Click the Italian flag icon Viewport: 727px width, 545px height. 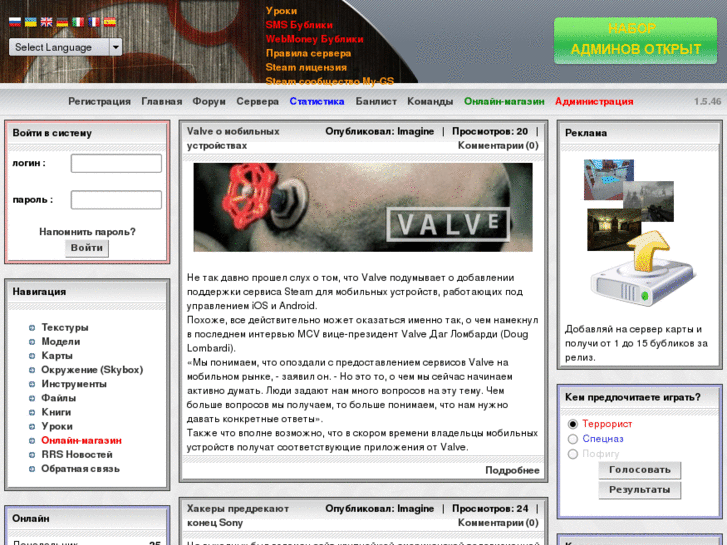pos(78,22)
